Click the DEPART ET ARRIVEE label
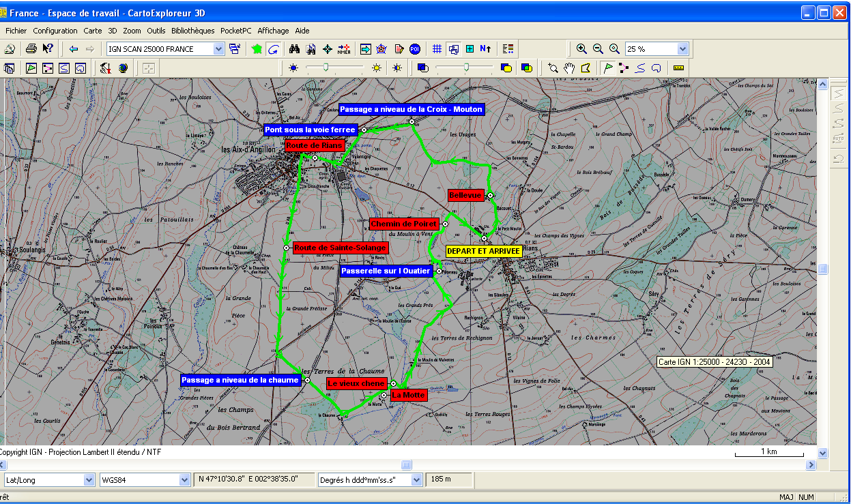The height and width of the screenshot is (504, 851). 483,251
